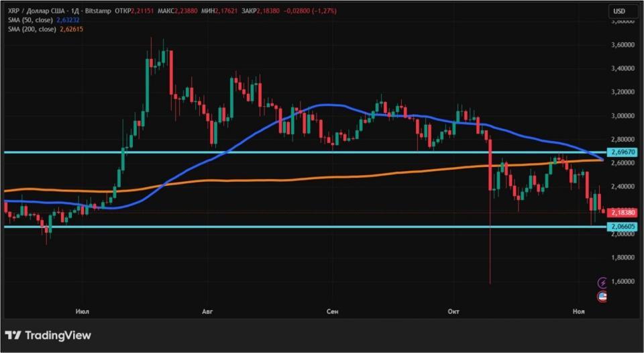Click the US flag economic event icon

click(602, 296)
